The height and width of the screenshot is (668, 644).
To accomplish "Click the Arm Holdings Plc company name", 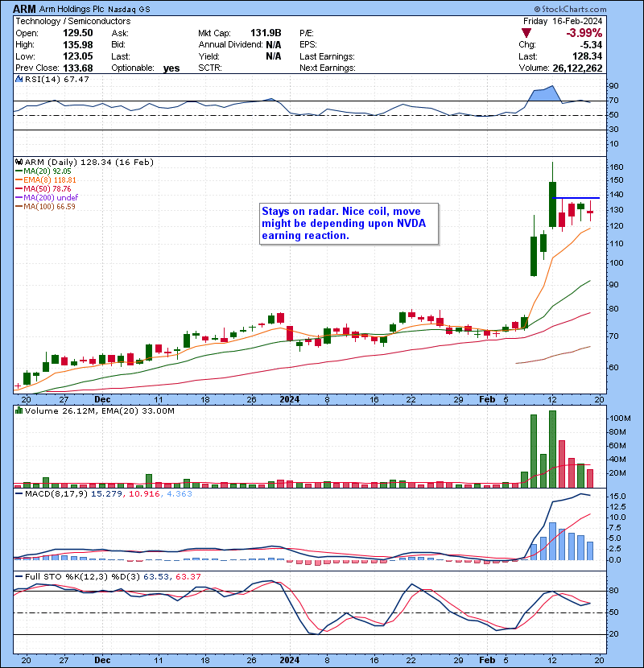I will 72,9.
